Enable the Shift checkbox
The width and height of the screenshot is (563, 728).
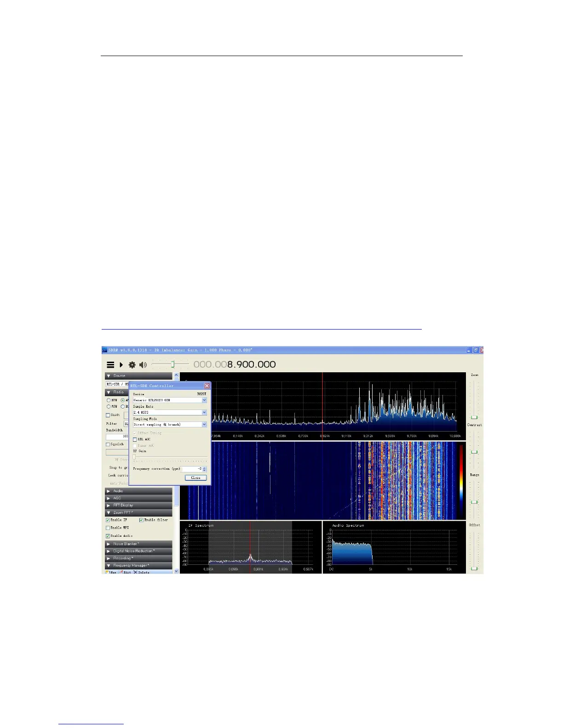108,415
